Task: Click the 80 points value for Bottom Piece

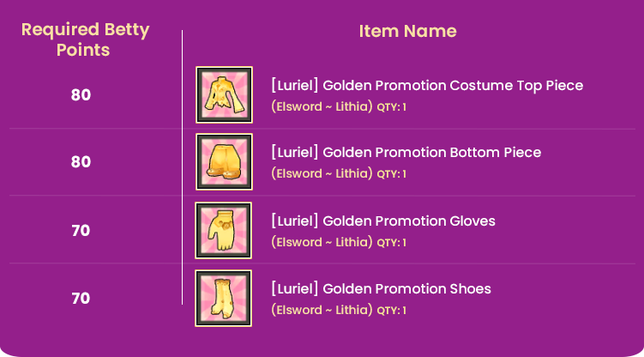Action: [81, 161]
